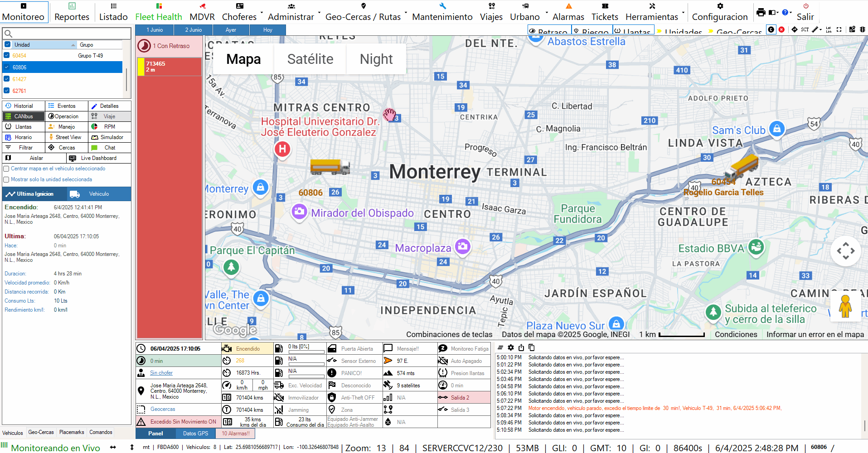This screenshot has height=453, width=868.
Task: Uncheck unit 61427 checkbox
Action: tap(6, 79)
